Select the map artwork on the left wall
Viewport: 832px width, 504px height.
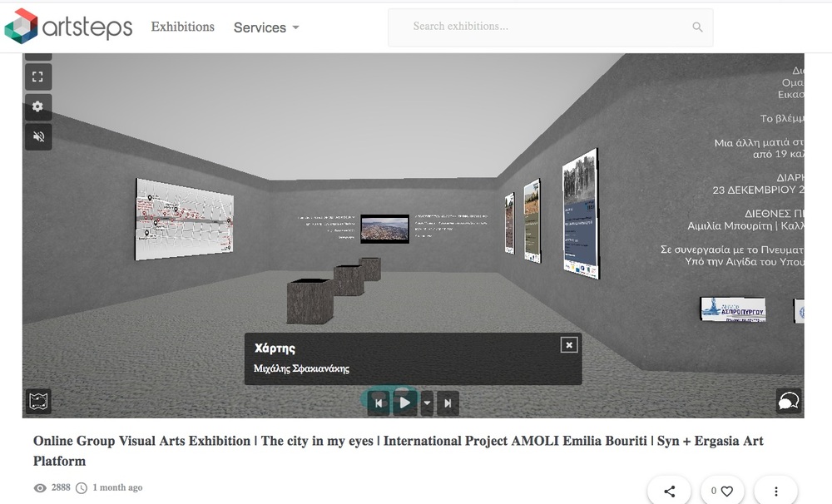click(184, 217)
